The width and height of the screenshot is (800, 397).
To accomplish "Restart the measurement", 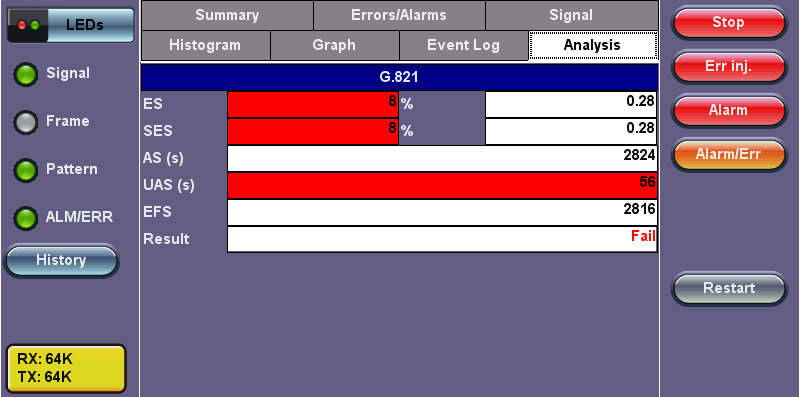I will (729, 288).
